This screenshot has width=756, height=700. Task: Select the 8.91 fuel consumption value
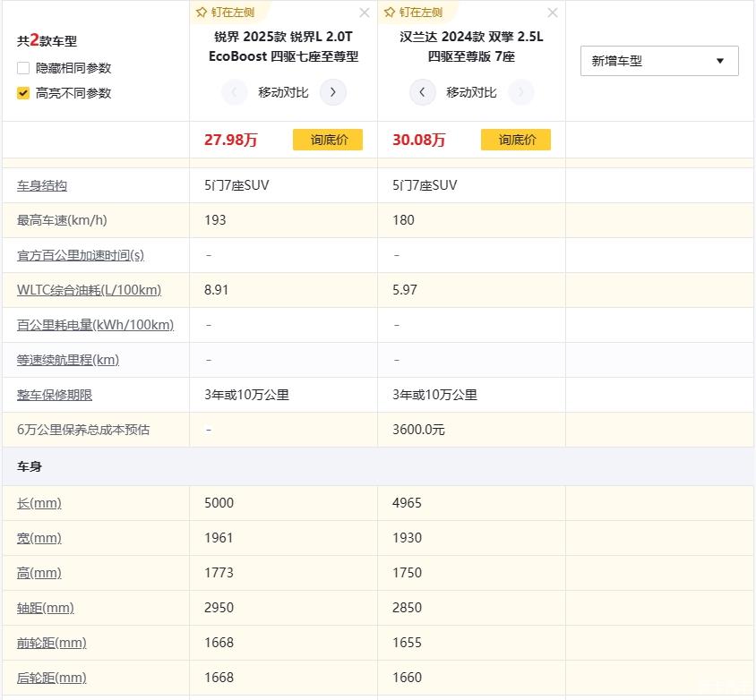(x=216, y=290)
